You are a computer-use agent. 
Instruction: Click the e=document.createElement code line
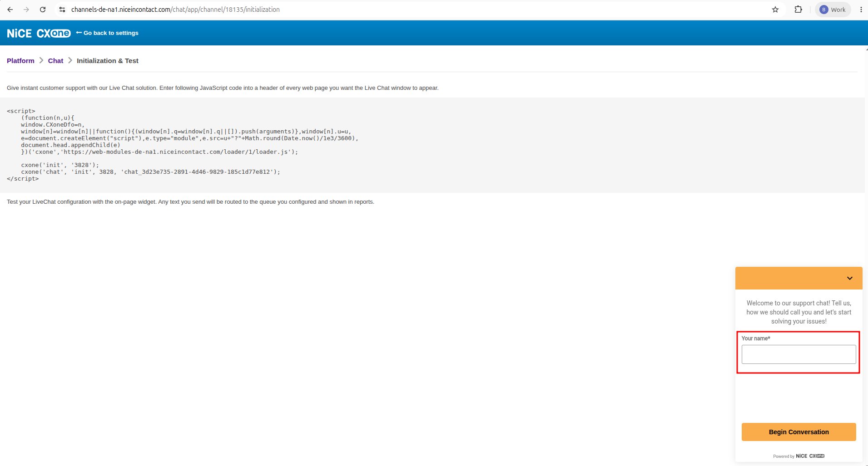click(x=189, y=138)
